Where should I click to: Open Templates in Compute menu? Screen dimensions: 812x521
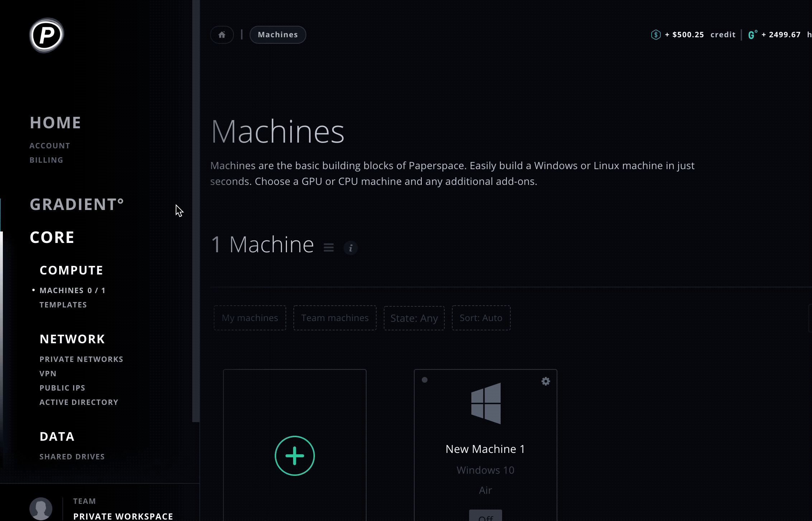click(x=63, y=305)
